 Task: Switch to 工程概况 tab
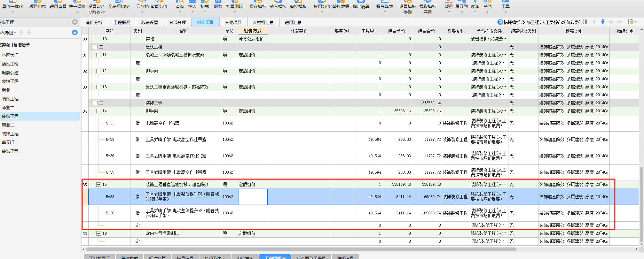point(122,22)
